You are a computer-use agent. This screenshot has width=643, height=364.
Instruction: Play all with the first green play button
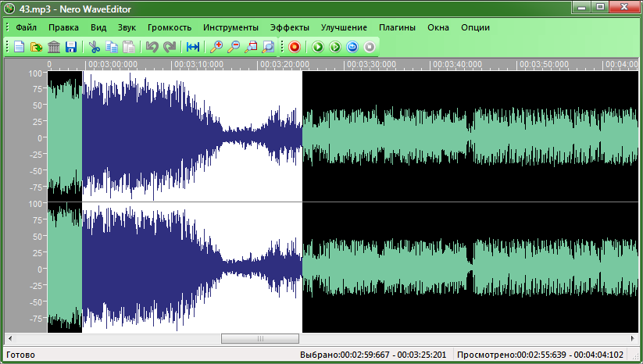tap(318, 47)
